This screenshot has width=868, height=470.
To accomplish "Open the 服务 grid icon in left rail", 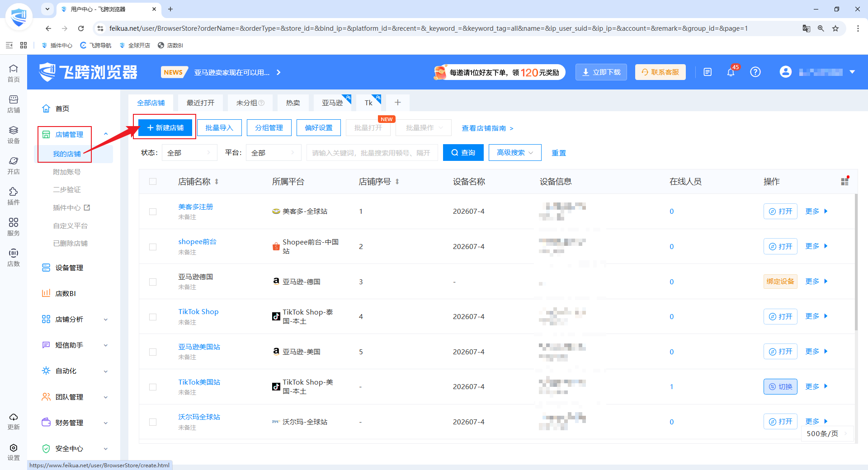I will 14,226.
